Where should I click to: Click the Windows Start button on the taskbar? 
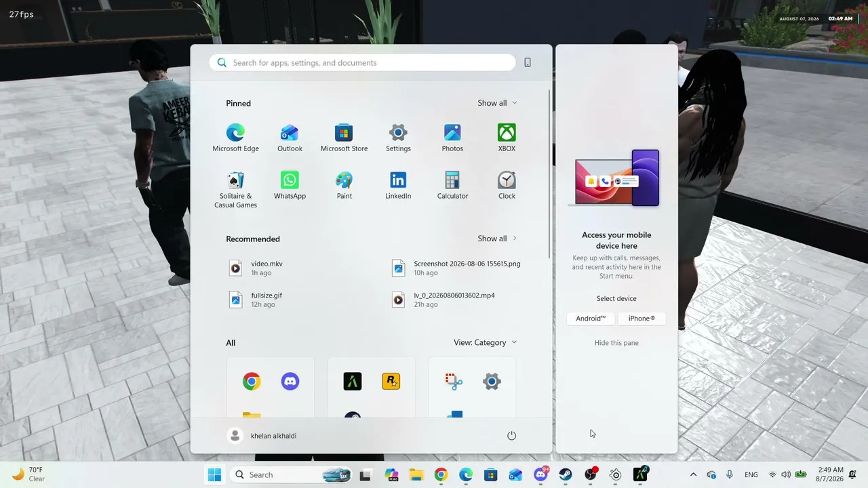pyautogui.click(x=214, y=474)
